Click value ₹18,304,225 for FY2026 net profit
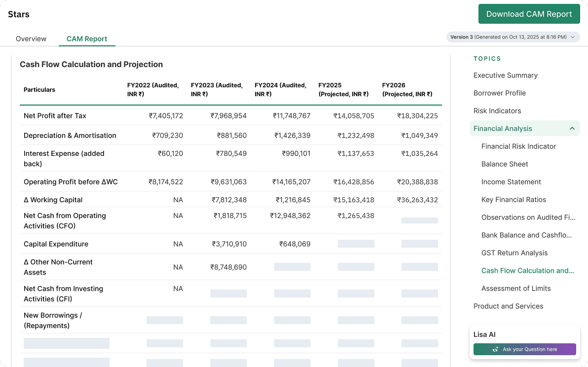The width and height of the screenshot is (588, 367). coord(417,116)
